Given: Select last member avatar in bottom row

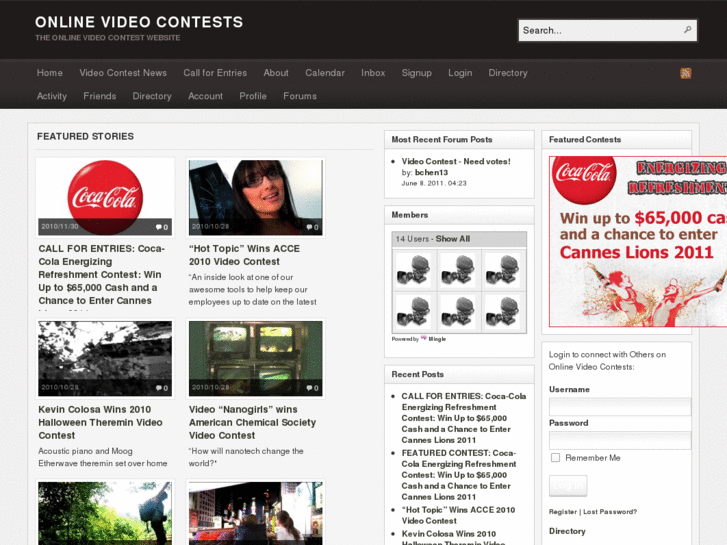Looking at the screenshot, I should (x=504, y=312).
